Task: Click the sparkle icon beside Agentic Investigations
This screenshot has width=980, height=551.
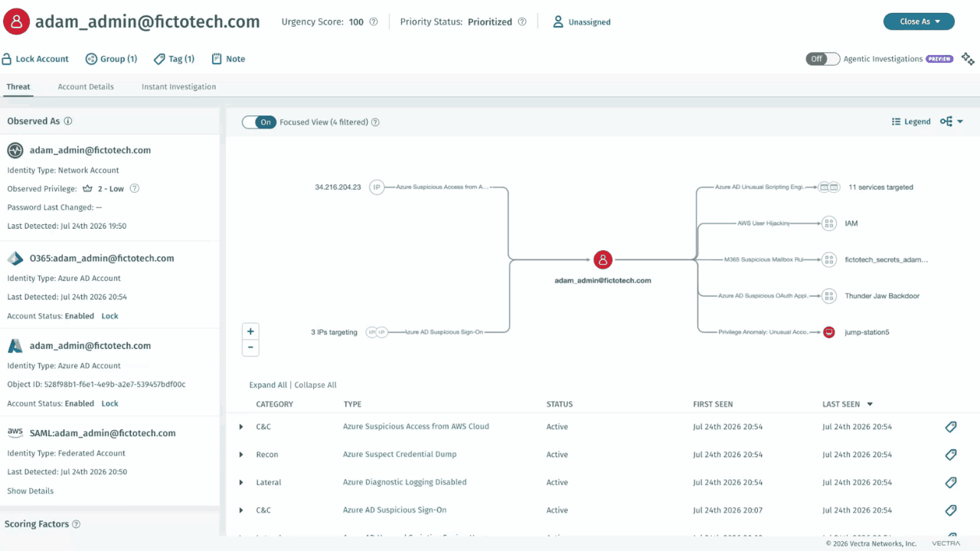Action: pyautogui.click(x=968, y=59)
